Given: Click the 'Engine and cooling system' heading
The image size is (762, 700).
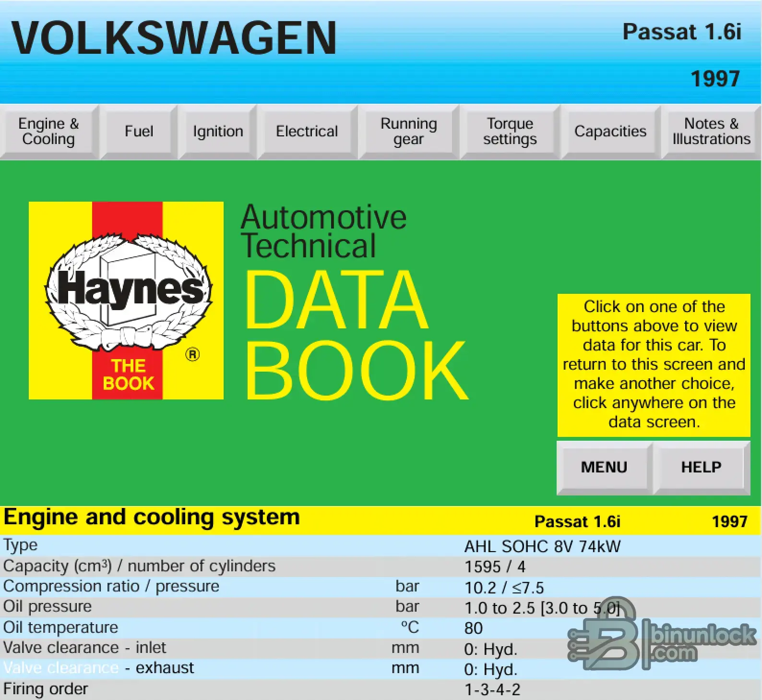Looking at the screenshot, I should 152,518.
